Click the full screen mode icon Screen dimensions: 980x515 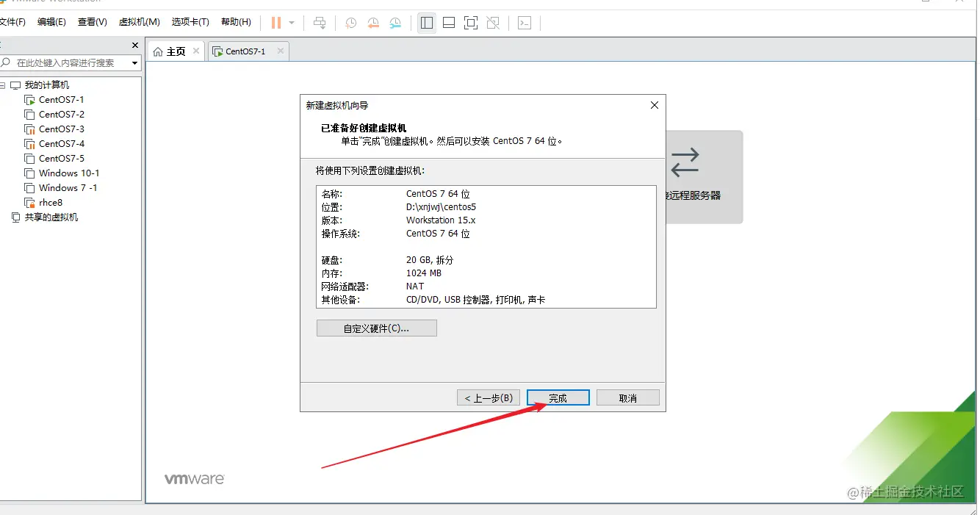(x=471, y=23)
